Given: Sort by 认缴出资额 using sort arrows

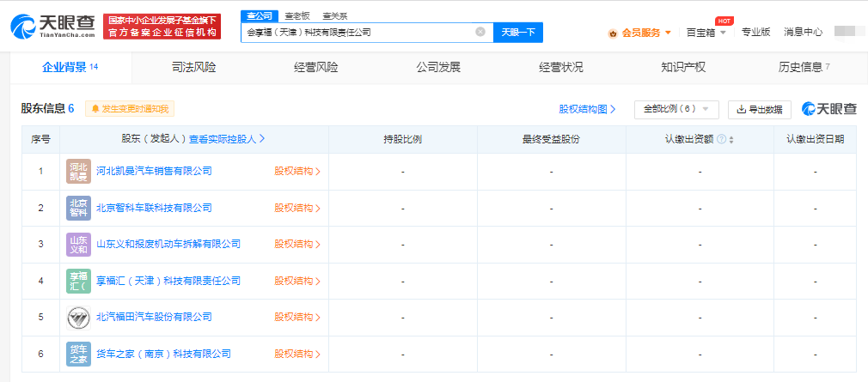Looking at the screenshot, I should [x=731, y=140].
